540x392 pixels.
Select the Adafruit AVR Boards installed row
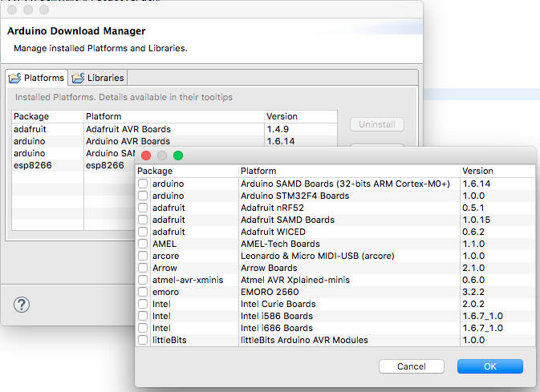point(174,129)
